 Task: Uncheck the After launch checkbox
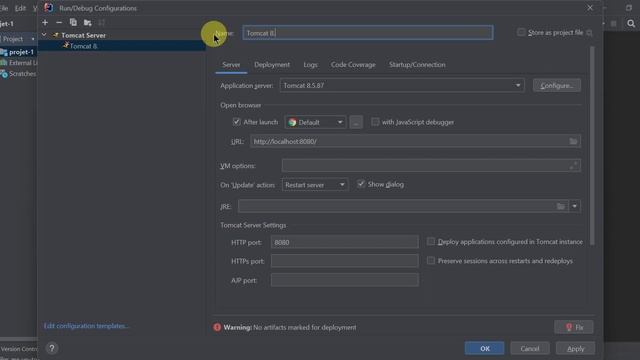click(236, 122)
